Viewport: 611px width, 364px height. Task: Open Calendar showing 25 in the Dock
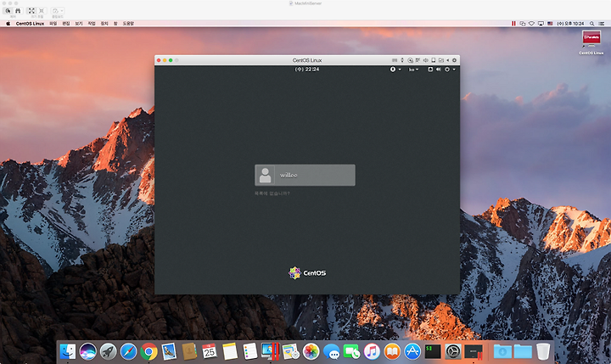(210, 351)
